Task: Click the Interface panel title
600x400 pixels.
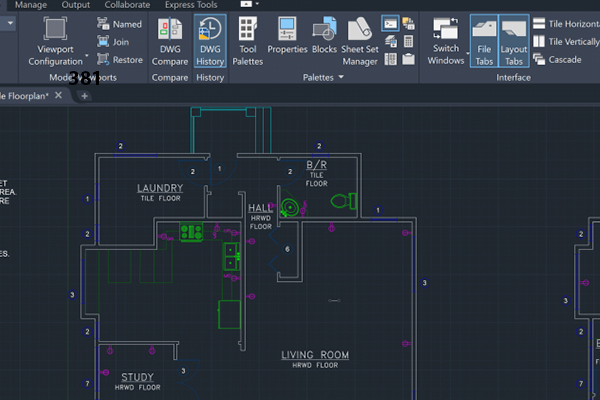Action: 513,77
